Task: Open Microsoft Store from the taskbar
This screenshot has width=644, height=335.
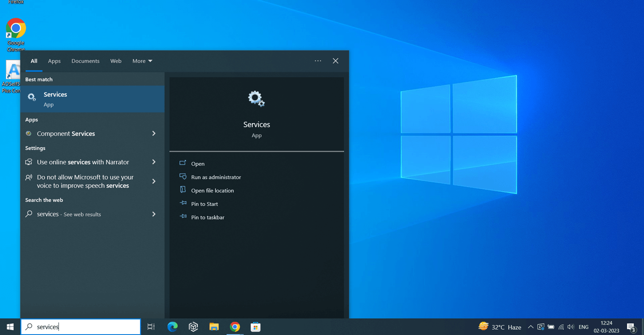Action: [255, 327]
